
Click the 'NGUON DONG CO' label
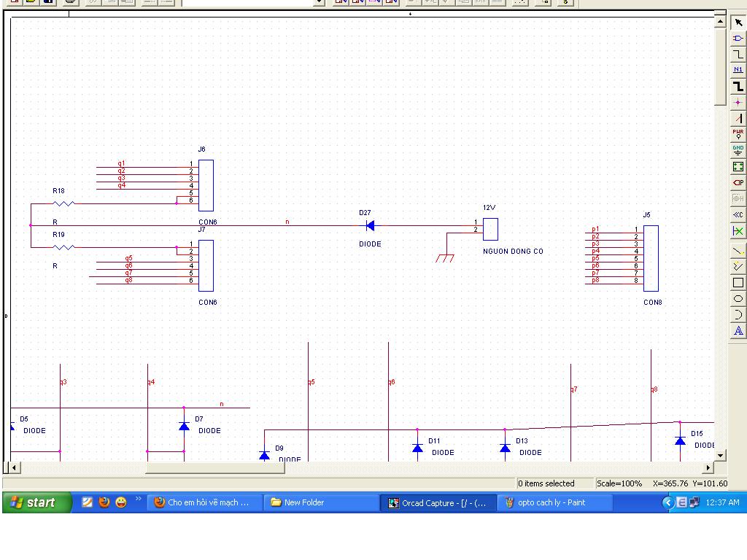pyautogui.click(x=513, y=251)
